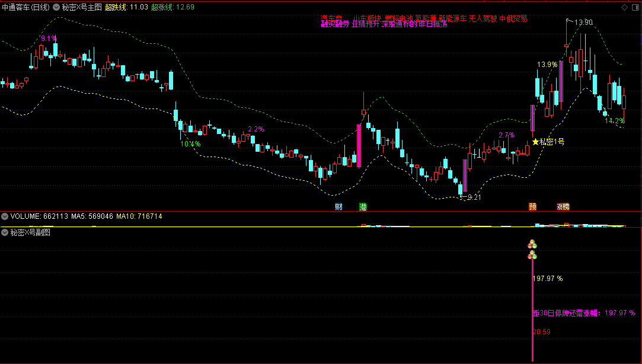Click the 秘密X号主图 indicator name

(x=81, y=7)
